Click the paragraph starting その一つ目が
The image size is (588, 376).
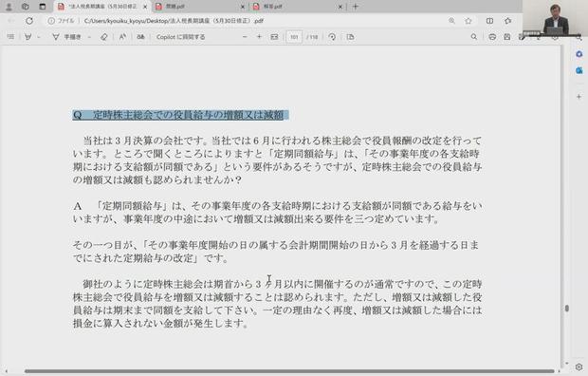click(x=276, y=252)
